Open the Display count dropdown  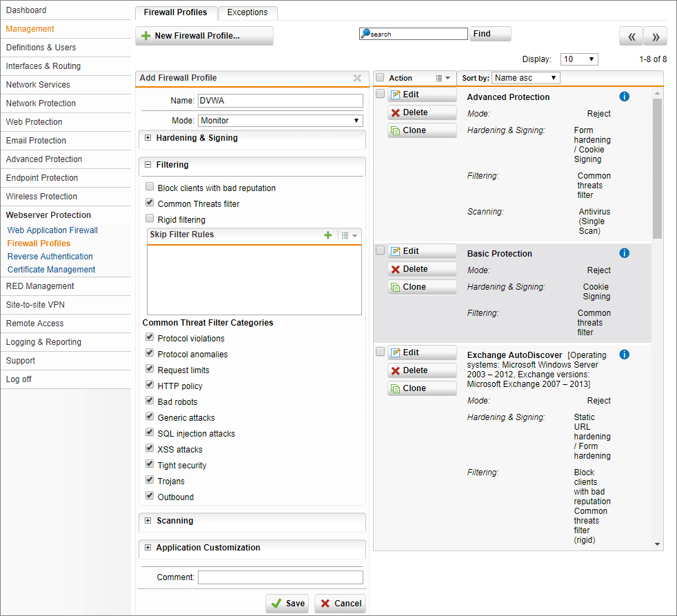coord(579,59)
